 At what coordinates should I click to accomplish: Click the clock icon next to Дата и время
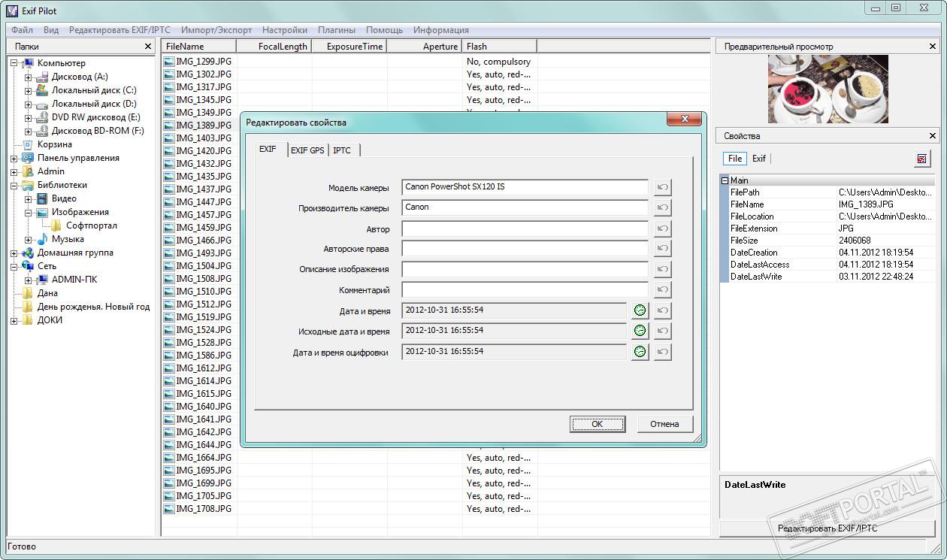pos(640,310)
